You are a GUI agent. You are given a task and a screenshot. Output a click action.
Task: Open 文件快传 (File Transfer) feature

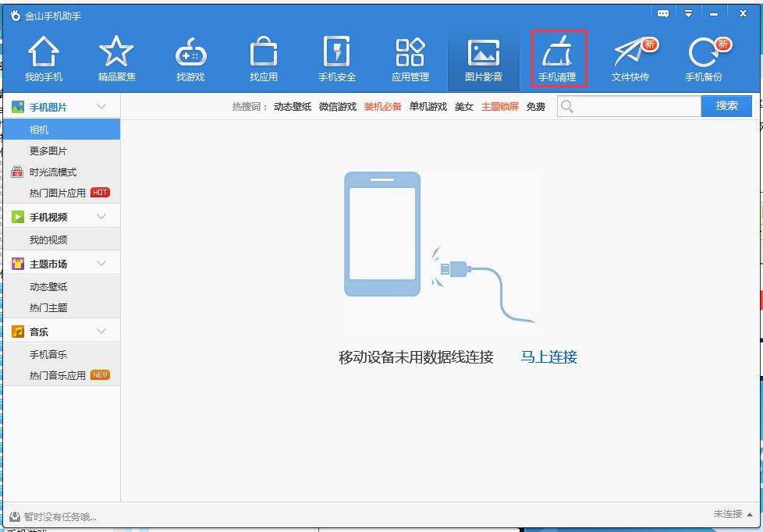[x=633, y=56]
